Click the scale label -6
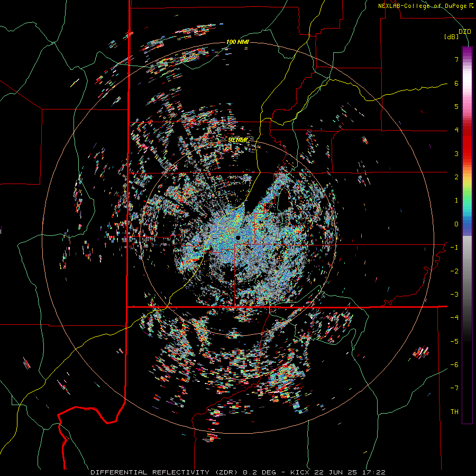The image size is (476, 476). 454,365
